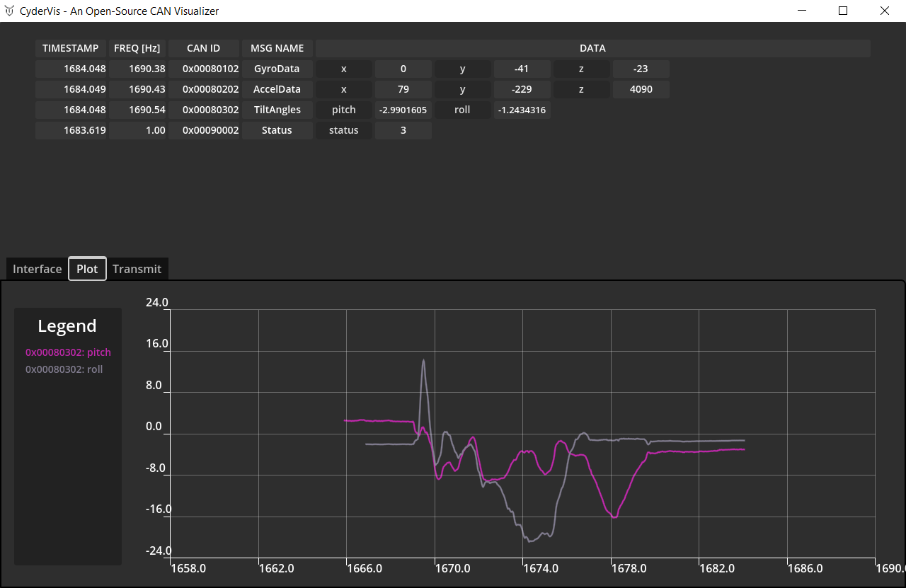Click the MSG NAME column header

coord(277,48)
